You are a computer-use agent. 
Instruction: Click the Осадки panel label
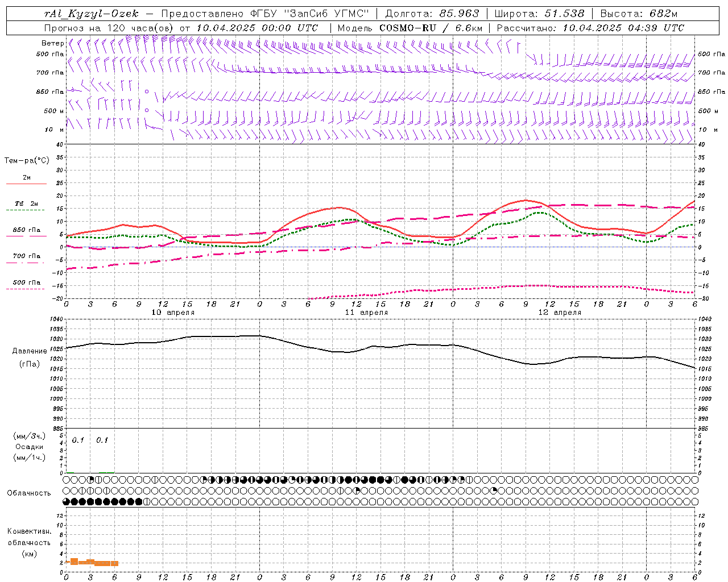point(30,447)
